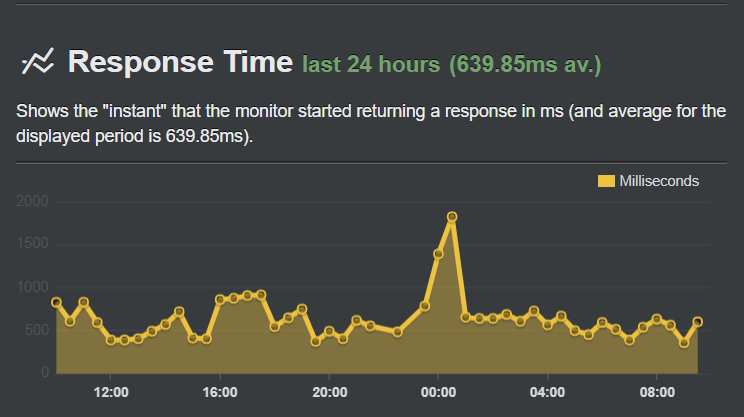Click the Response Time heading text
744x417 pixels.
click(x=180, y=62)
